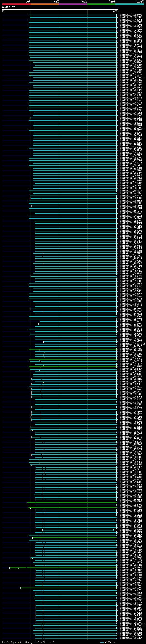146x644 pixels.
Task: Select the UniRef100_Q944P2 label
Action: [x=131, y=331]
